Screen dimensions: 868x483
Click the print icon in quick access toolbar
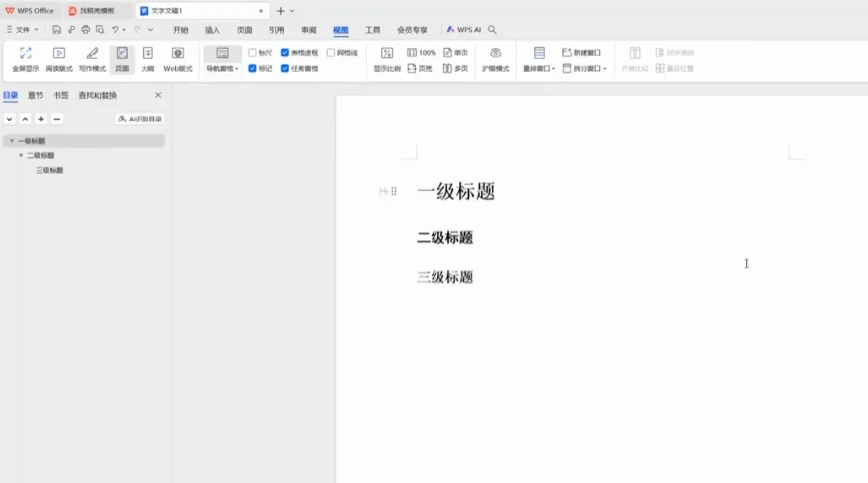[x=86, y=29]
